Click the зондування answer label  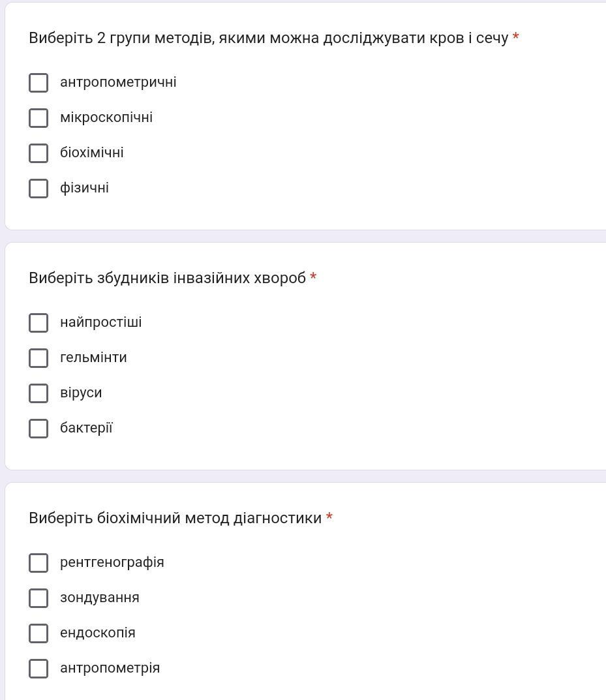(x=99, y=598)
